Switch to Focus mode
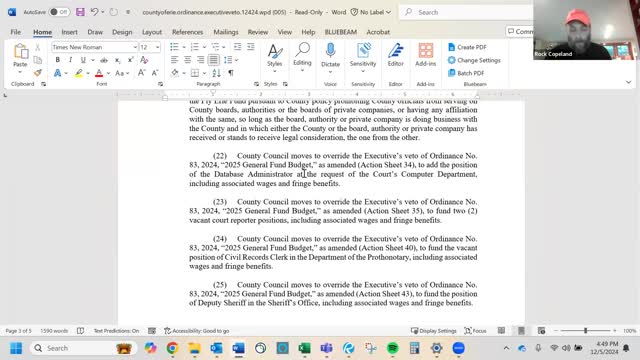 click(x=476, y=331)
